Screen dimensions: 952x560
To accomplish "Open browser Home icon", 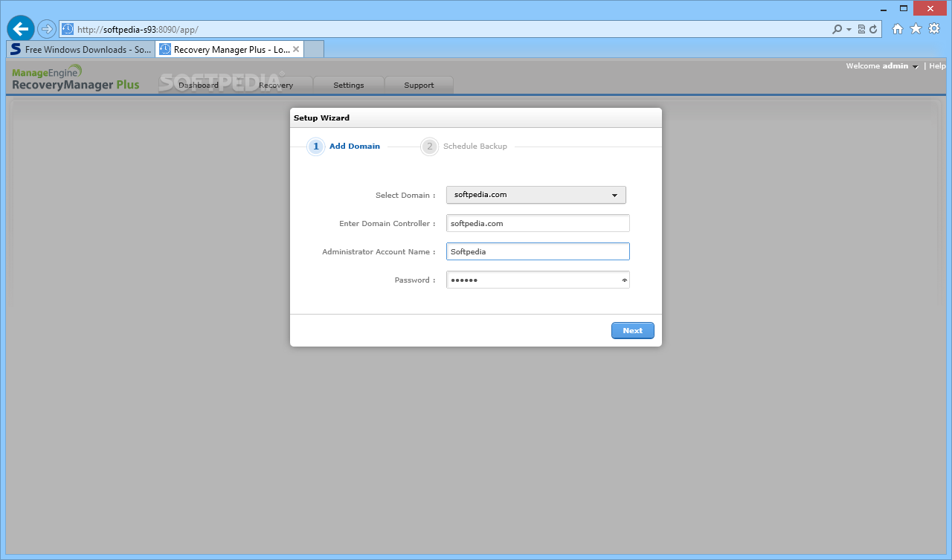I will [x=898, y=29].
